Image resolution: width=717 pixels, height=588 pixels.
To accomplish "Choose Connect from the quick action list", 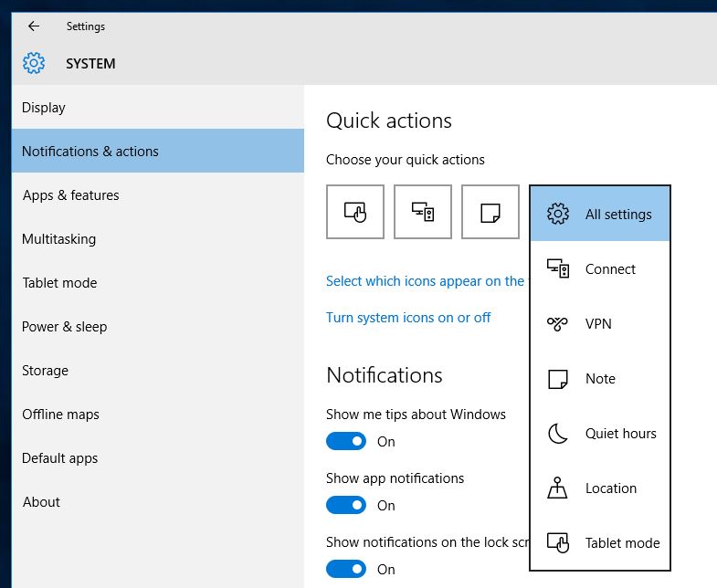I will (x=600, y=268).
